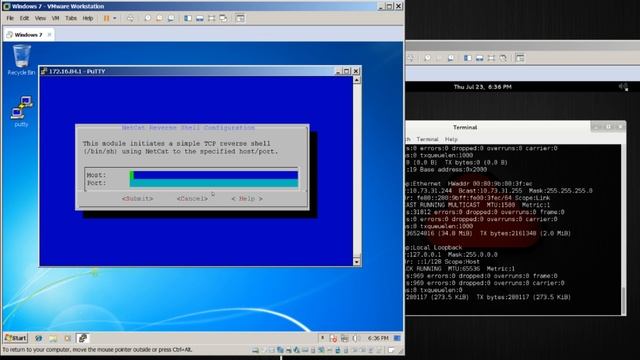
Task: Open the Edit menu in VMware Workstation
Action: 24,18
